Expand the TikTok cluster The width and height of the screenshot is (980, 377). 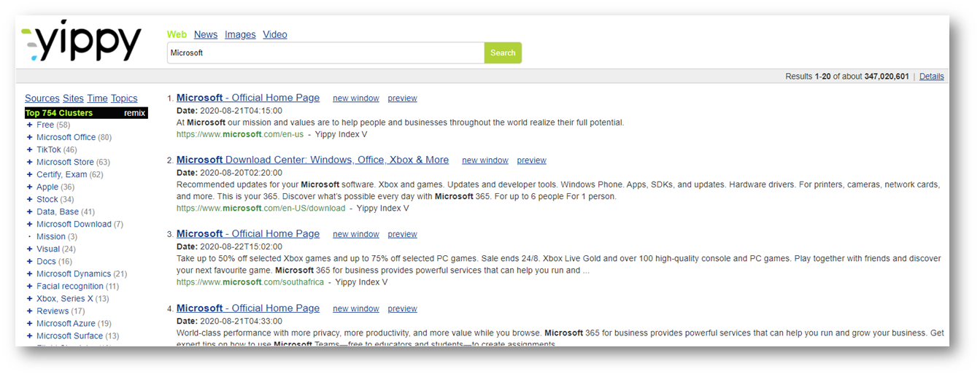point(30,149)
